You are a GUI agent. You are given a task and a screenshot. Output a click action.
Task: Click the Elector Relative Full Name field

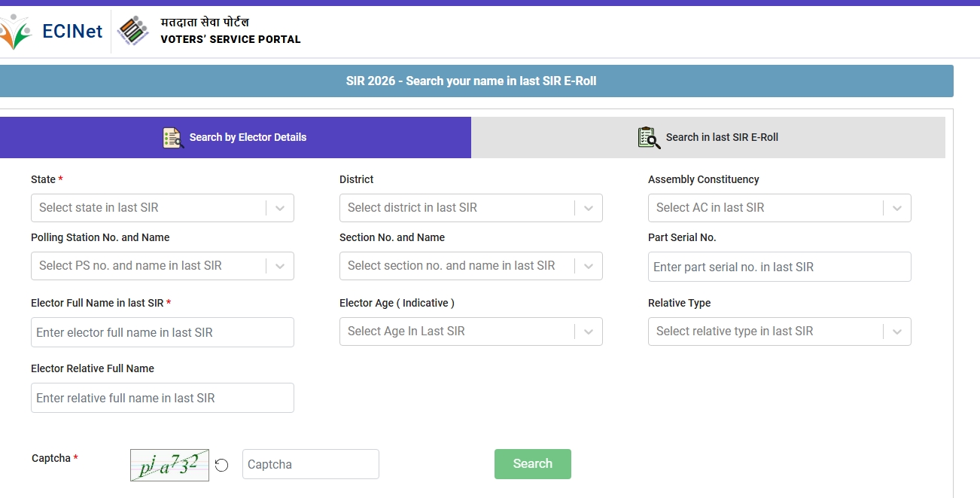(x=162, y=398)
